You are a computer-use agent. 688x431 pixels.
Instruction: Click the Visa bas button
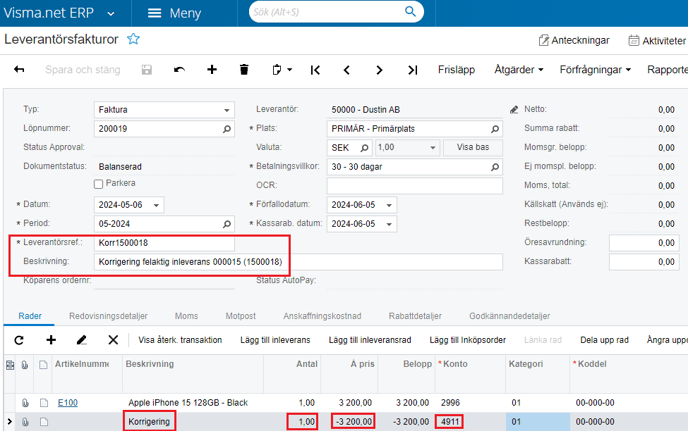coord(473,147)
